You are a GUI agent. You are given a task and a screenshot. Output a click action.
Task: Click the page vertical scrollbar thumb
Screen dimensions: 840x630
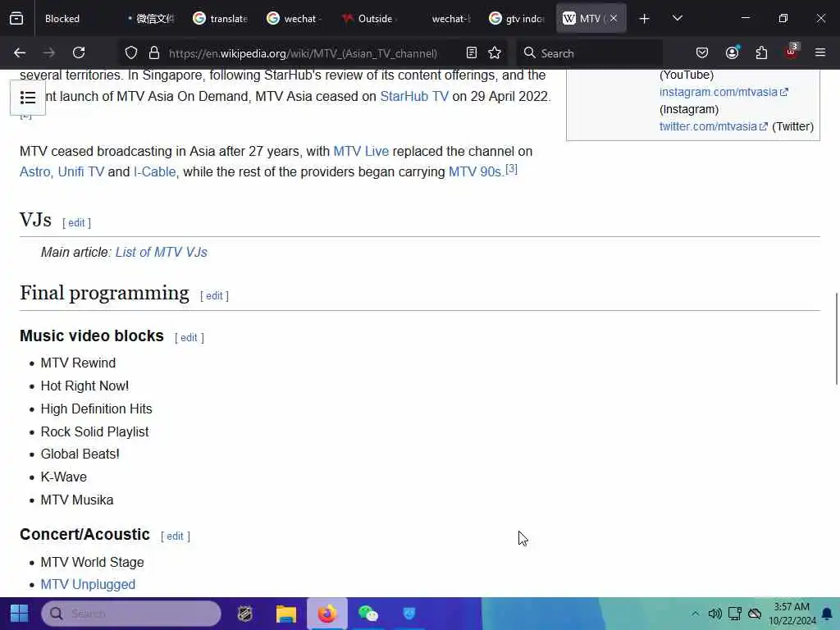click(x=836, y=339)
